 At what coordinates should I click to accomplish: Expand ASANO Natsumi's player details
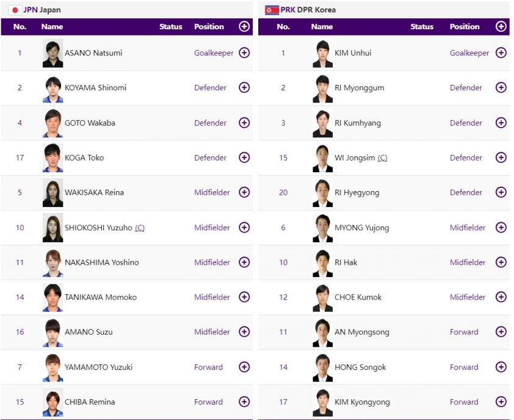(x=244, y=52)
